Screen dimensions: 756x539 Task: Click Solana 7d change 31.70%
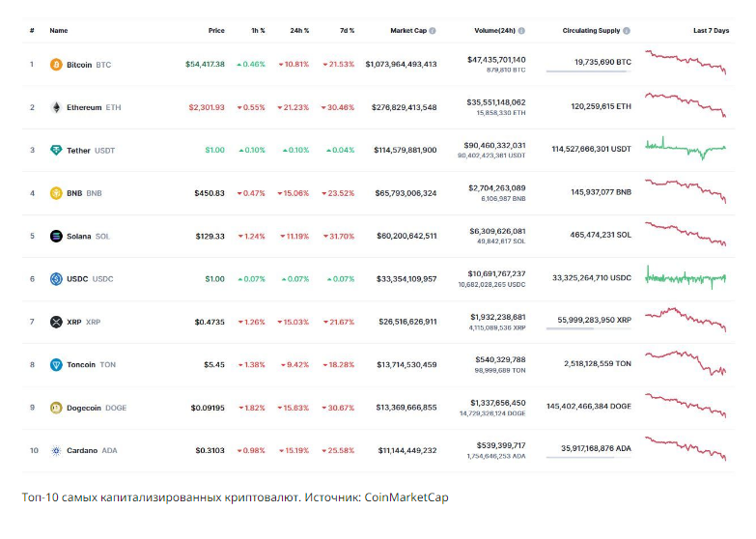(339, 236)
